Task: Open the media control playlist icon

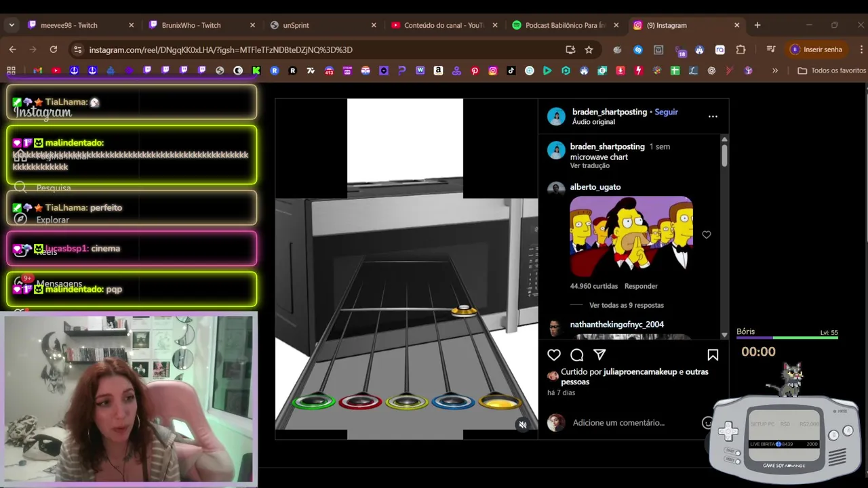Action: pyautogui.click(x=771, y=49)
